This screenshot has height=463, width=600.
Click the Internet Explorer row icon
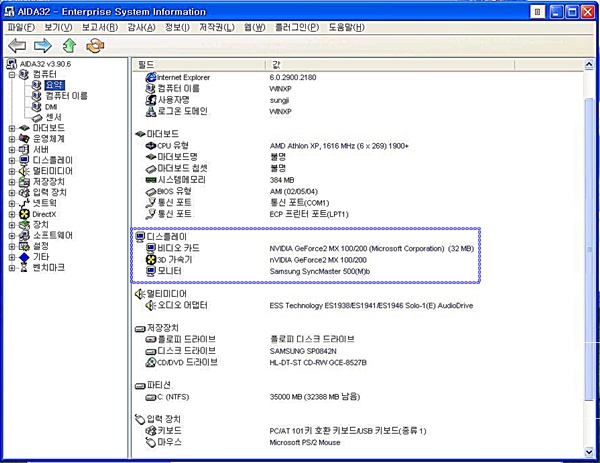(151, 77)
